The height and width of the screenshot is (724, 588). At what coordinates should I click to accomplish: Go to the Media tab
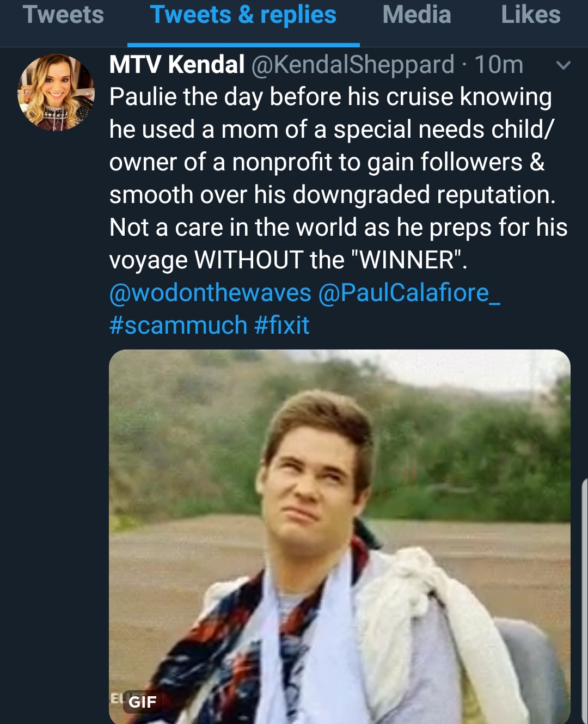pyautogui.click(x=417, y=15)
